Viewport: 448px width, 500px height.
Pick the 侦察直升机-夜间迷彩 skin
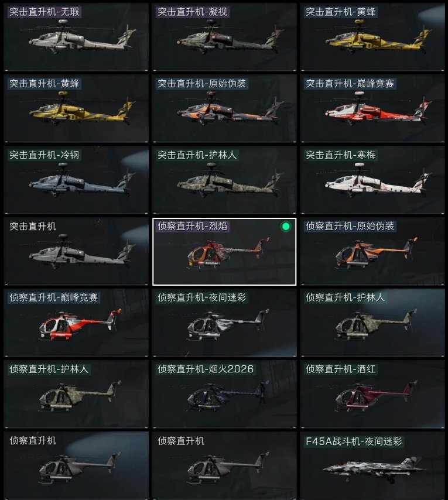pyautogui.click(x=224, y=323)
